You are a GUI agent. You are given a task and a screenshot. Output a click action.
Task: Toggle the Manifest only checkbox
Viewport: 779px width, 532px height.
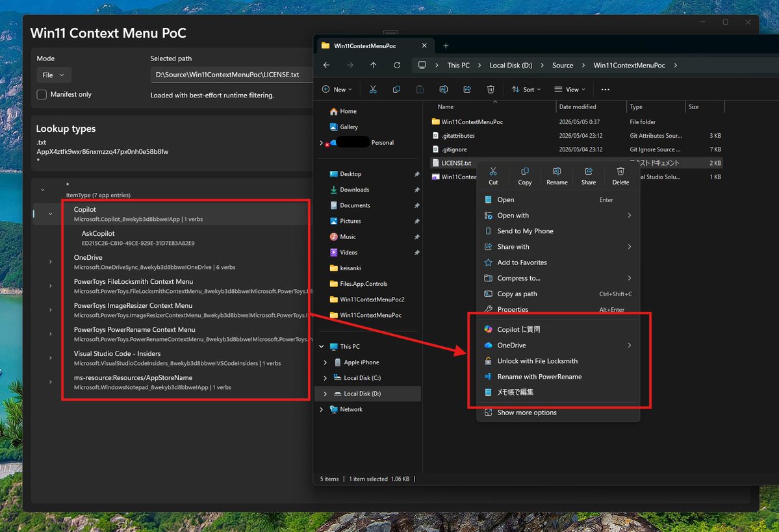coord(42,94)
